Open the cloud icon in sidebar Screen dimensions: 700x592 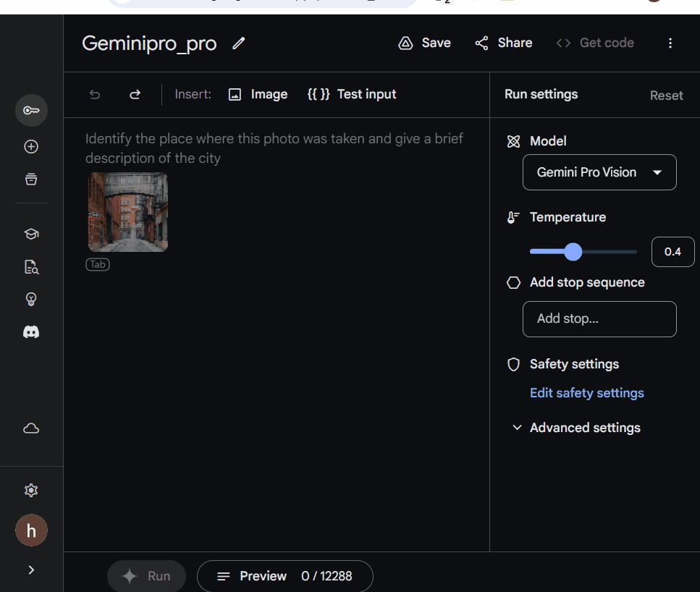pos(31,428)
